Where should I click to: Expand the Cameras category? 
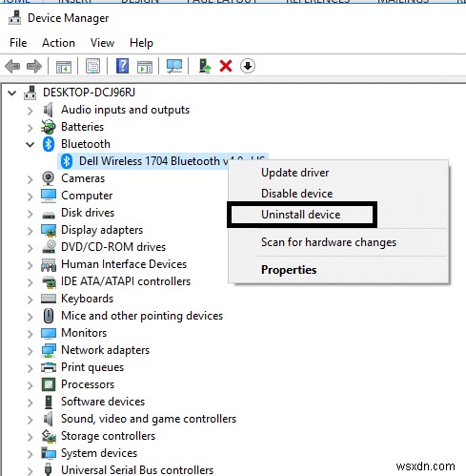pyautogui.click(x=30, y=179)
